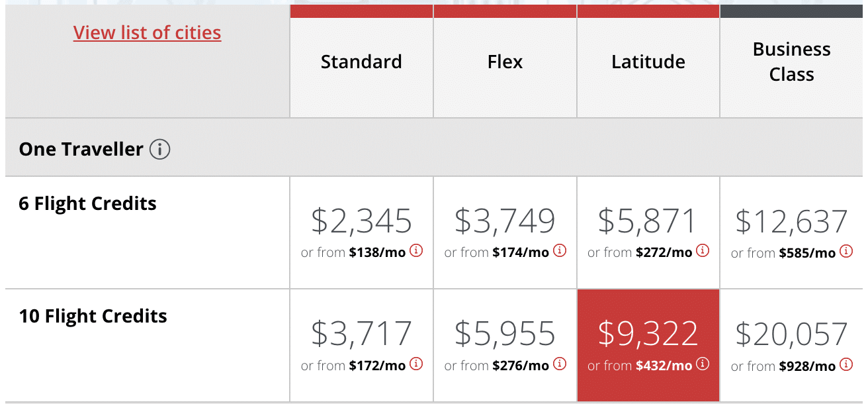Choose the $3,749 Flex 6-credit price
Viewport: 868px width, 404px height.
coord(505,221)
